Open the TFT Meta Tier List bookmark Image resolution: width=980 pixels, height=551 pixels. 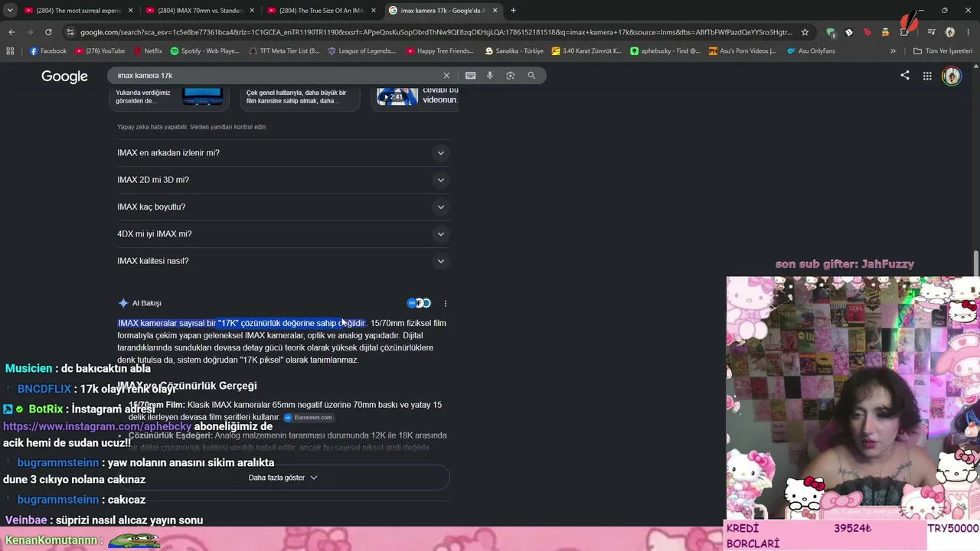[x=283, y=51]
